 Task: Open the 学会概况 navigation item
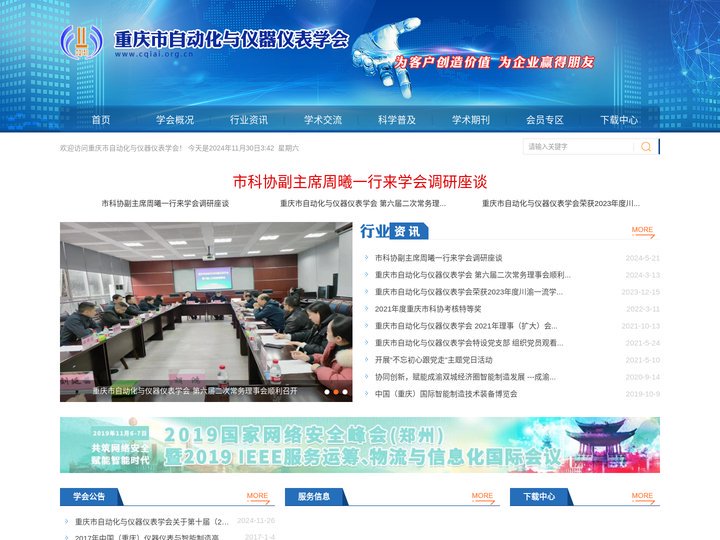[x=175, y=120]
